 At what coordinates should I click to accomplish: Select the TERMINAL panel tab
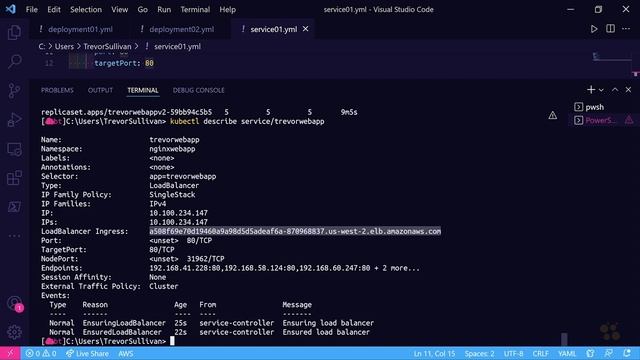142,90
